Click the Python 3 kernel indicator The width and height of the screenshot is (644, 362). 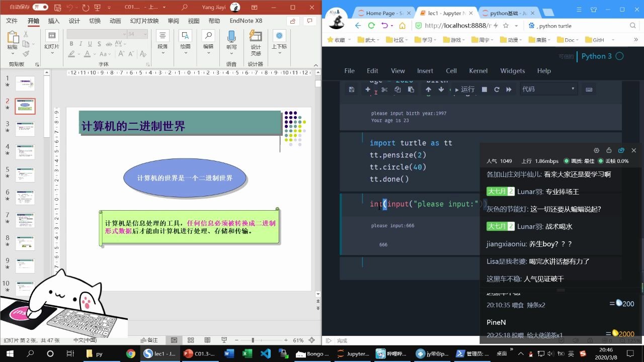pos(596,56)
